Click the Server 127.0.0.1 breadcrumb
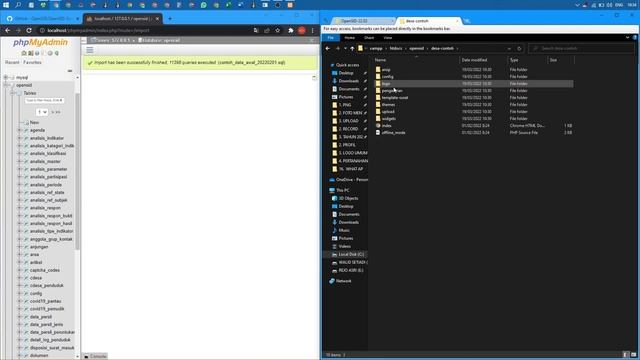This screenshot has width=640, height=360. click(x=111, y=40)
